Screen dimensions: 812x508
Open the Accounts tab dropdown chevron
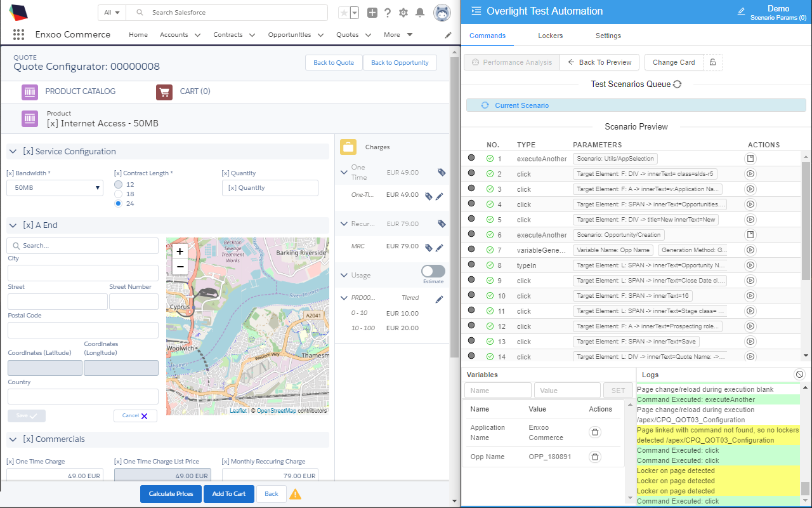[198, 35]
